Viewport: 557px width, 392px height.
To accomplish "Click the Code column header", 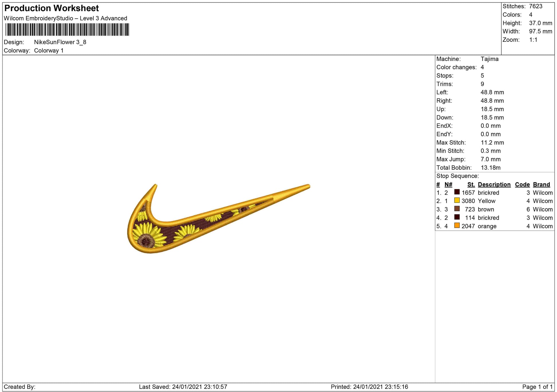I will click(x=522, y=185).
